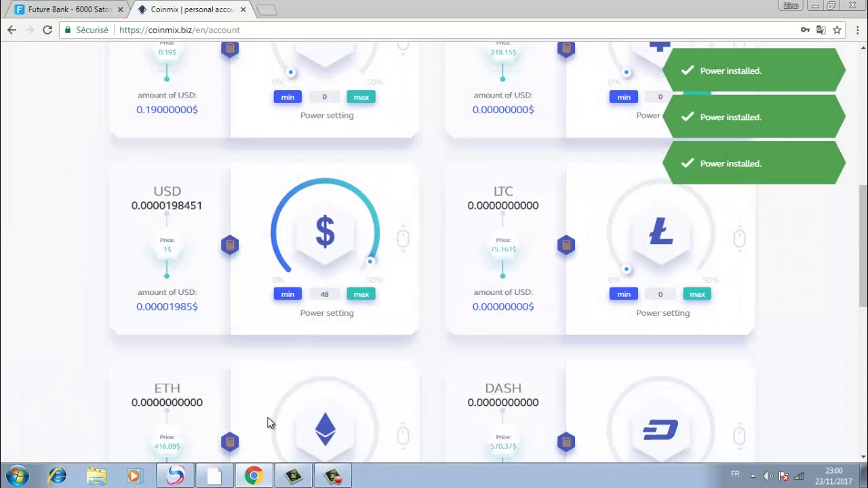Viewport: 868px width, 488px height.
Task: Click the mouse icon beside the DASH dial
Action: pyautogui.click(x=739, y=435)
